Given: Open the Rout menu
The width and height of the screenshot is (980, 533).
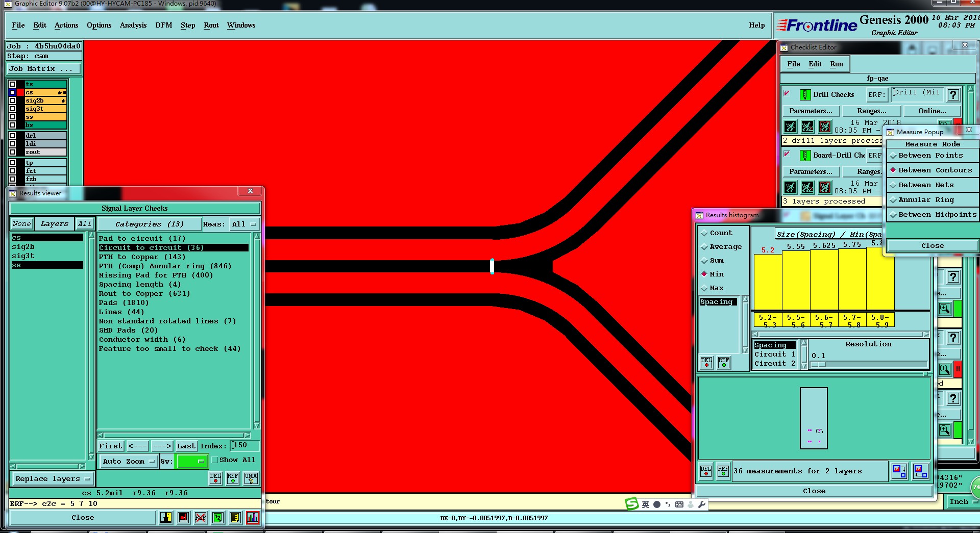Looking at the screenshot, I should click(x=211, y=26).
